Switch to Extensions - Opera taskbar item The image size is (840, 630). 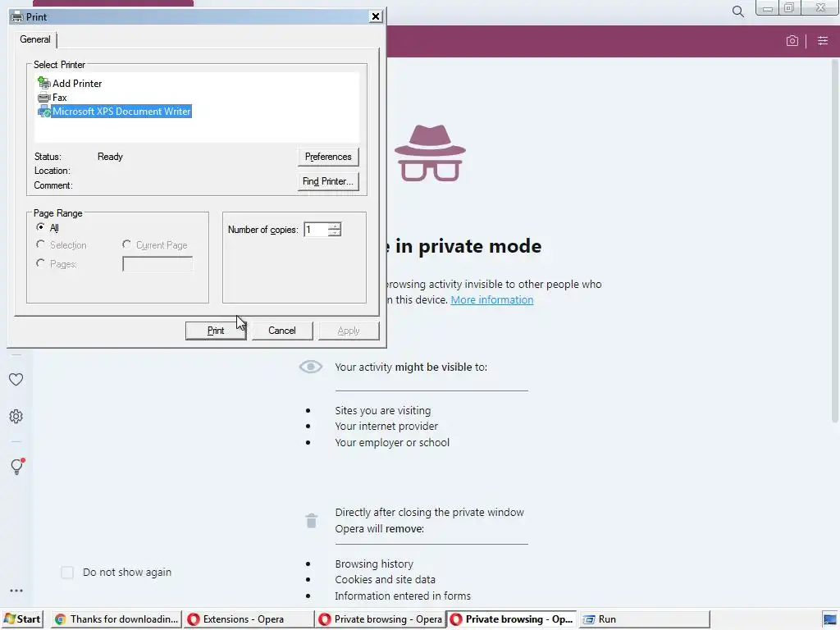(x=249, y=619)
